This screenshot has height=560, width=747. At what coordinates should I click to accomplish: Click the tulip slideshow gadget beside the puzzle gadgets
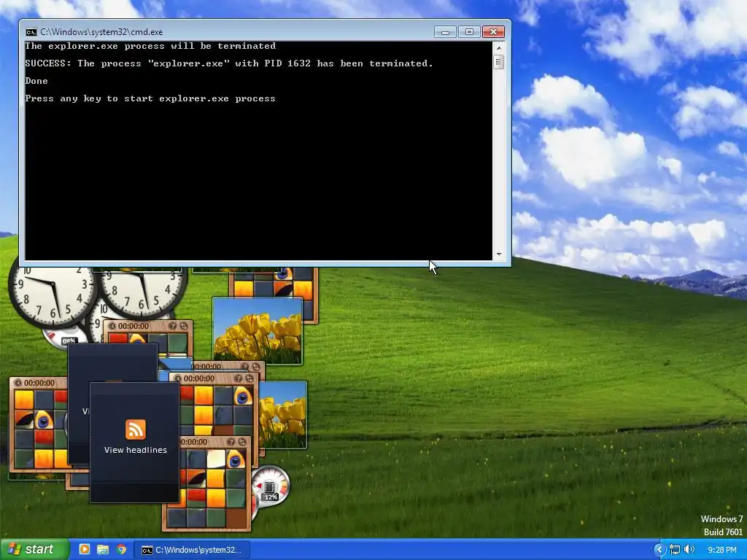(x=283, y=415)
